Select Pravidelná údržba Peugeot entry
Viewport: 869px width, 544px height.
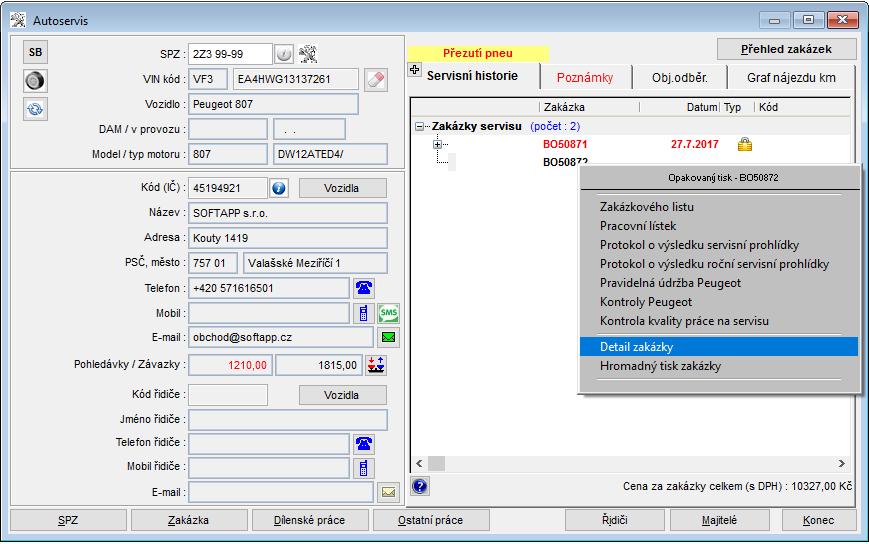[x=719, y=283]
